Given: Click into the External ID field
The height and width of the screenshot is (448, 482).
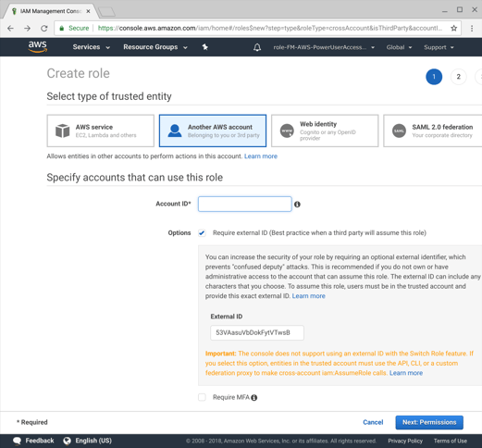Looking at the screenshot, I should click(x=257, y=333).
